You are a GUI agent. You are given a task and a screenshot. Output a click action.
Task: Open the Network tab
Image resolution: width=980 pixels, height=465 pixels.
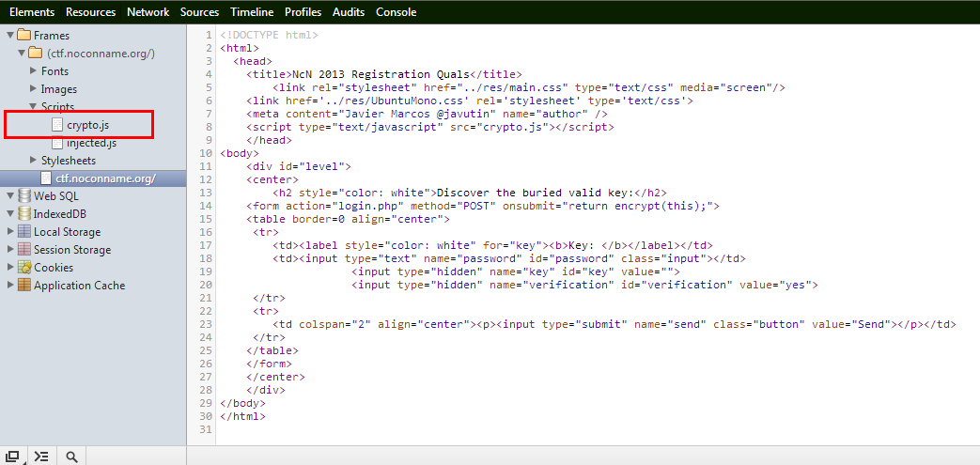tap(148, 12)
